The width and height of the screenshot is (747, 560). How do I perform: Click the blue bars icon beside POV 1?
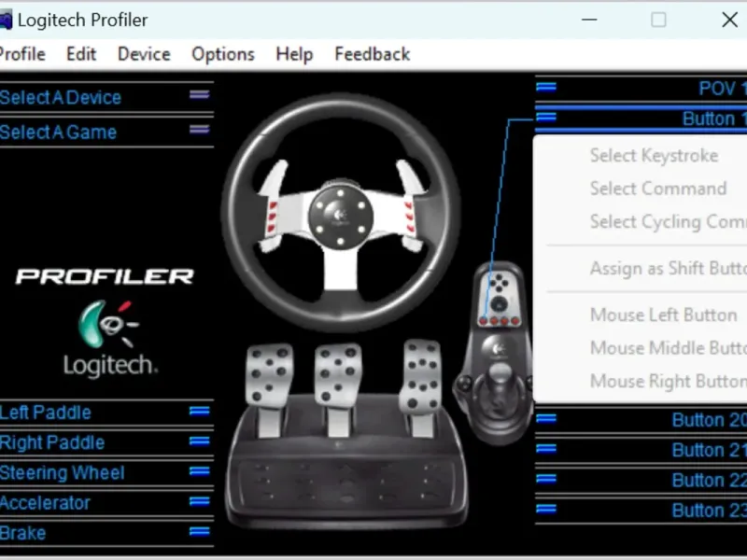(546, 87)
